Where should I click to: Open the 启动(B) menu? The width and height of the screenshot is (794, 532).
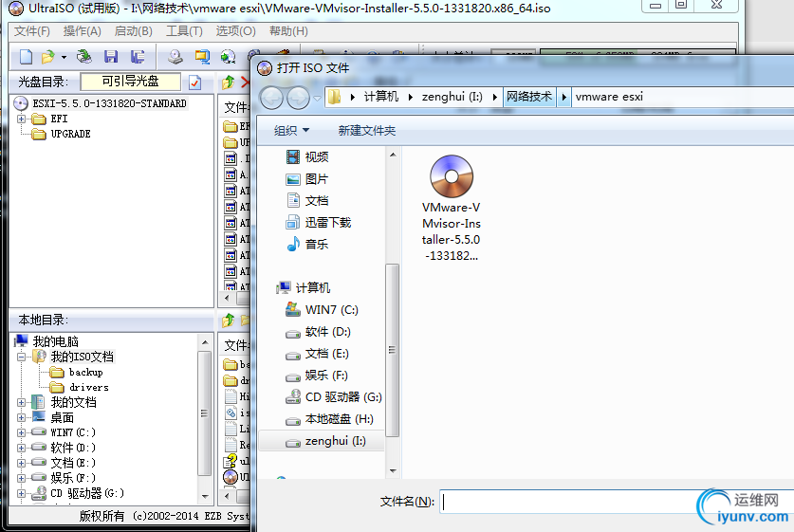point(133,31)
